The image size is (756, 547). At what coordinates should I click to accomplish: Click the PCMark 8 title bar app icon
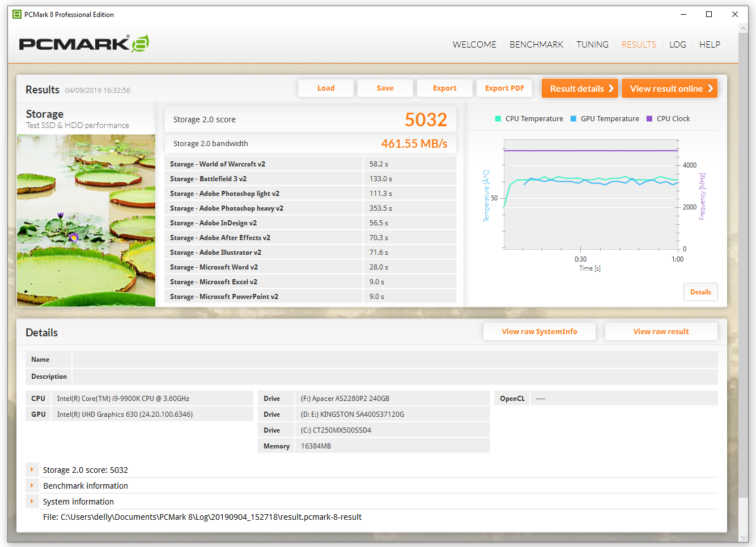(x=17, y=14)
